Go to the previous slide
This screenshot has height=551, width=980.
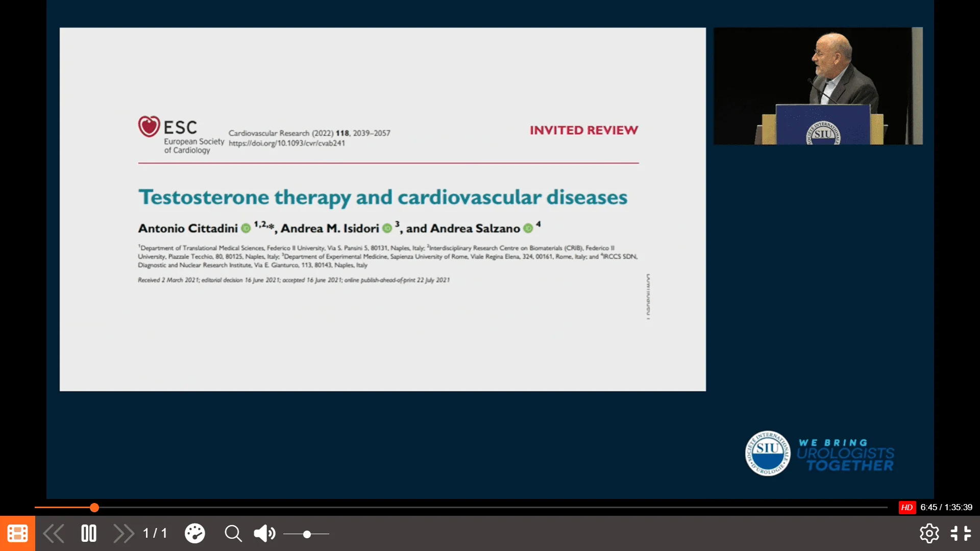click(x=54, y=534)
